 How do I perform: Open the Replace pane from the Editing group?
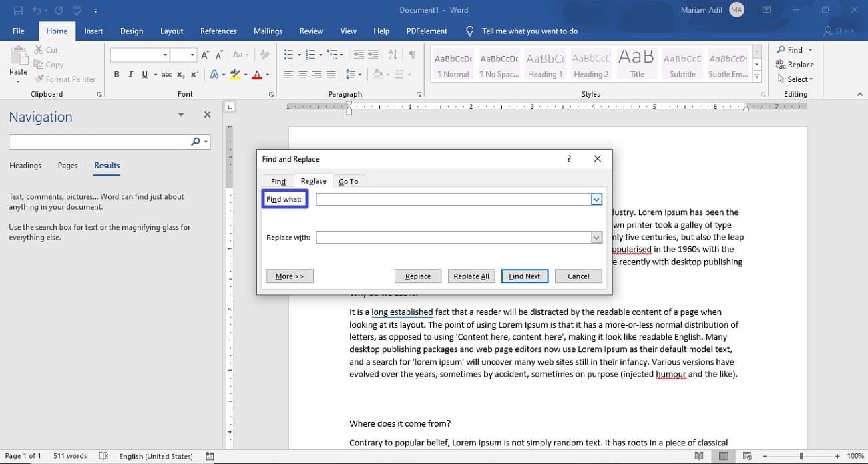click(795, 64)
